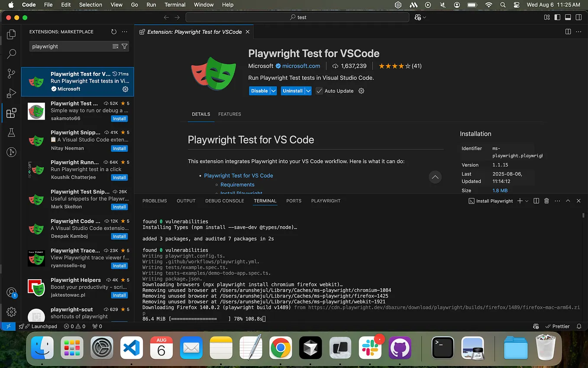Viewport: 588px width, 368px height.
Task: Install the sakamoto66 Playwright extension
Action: pos(119,119)
